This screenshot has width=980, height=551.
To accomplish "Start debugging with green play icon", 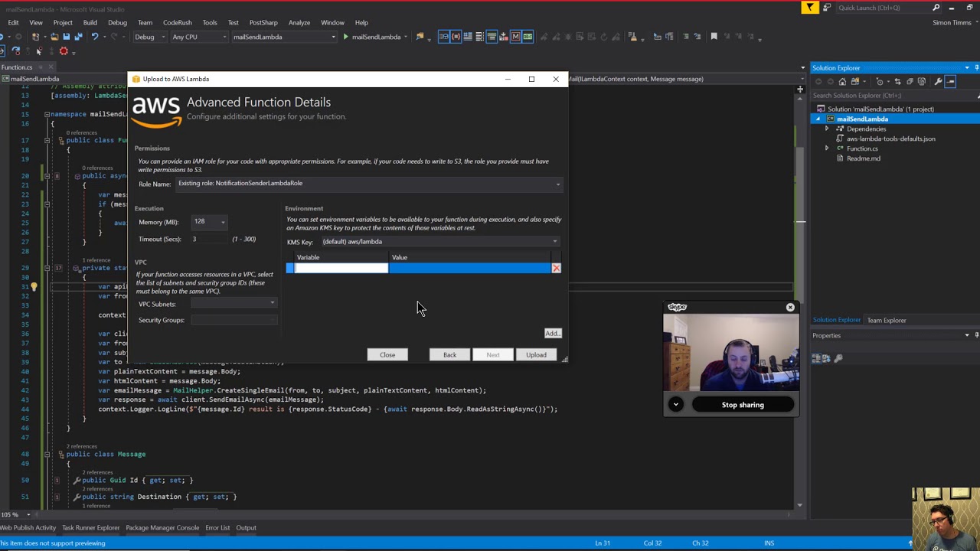I will 345,37.
